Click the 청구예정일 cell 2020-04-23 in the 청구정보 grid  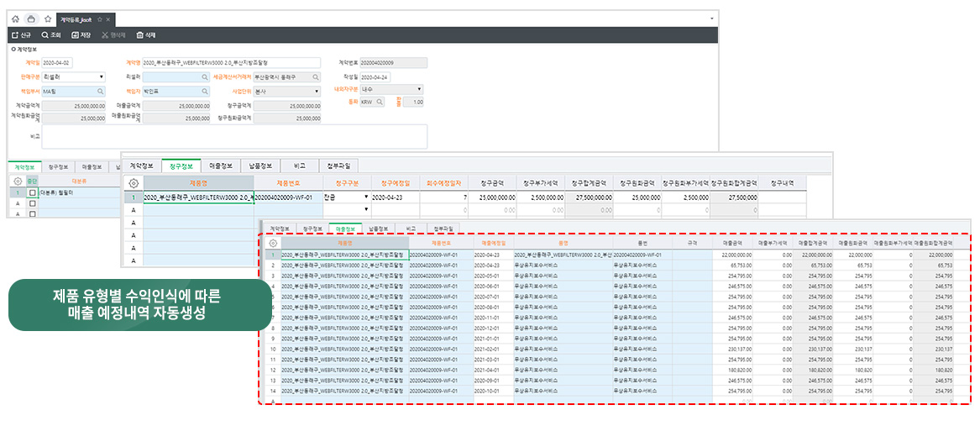tap(395, 197)
